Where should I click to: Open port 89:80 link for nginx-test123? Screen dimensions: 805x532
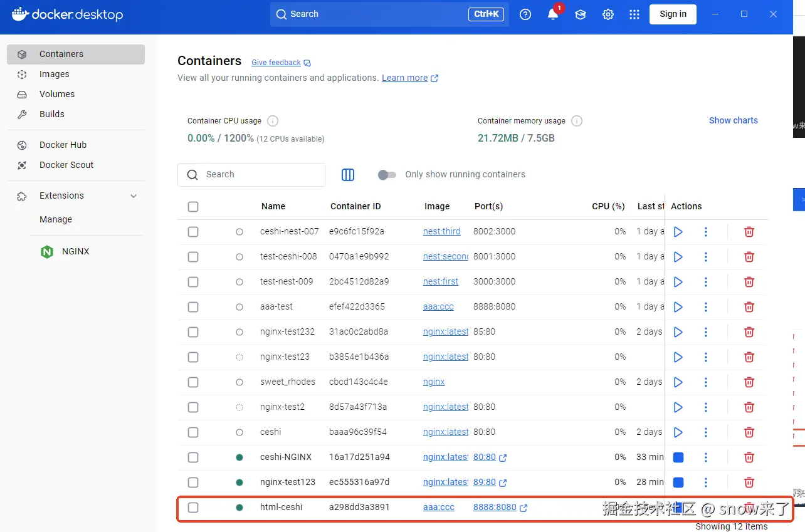click(490, 482)
